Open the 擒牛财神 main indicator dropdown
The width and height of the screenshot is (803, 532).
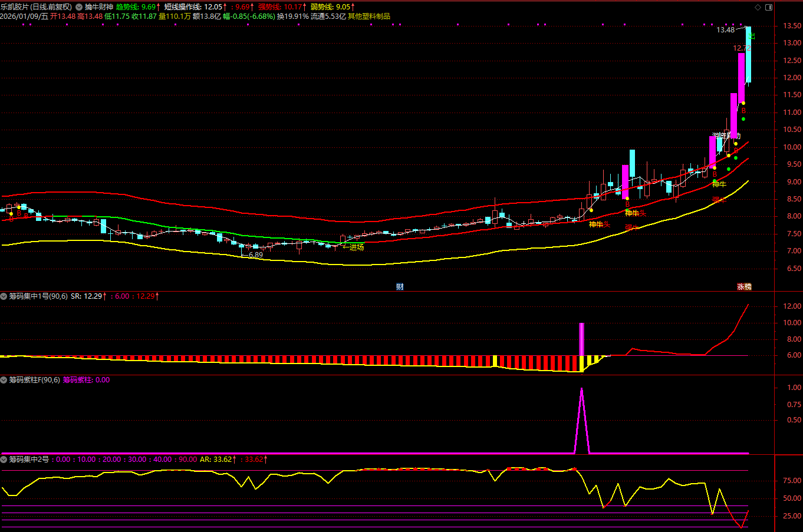point(79,7)
